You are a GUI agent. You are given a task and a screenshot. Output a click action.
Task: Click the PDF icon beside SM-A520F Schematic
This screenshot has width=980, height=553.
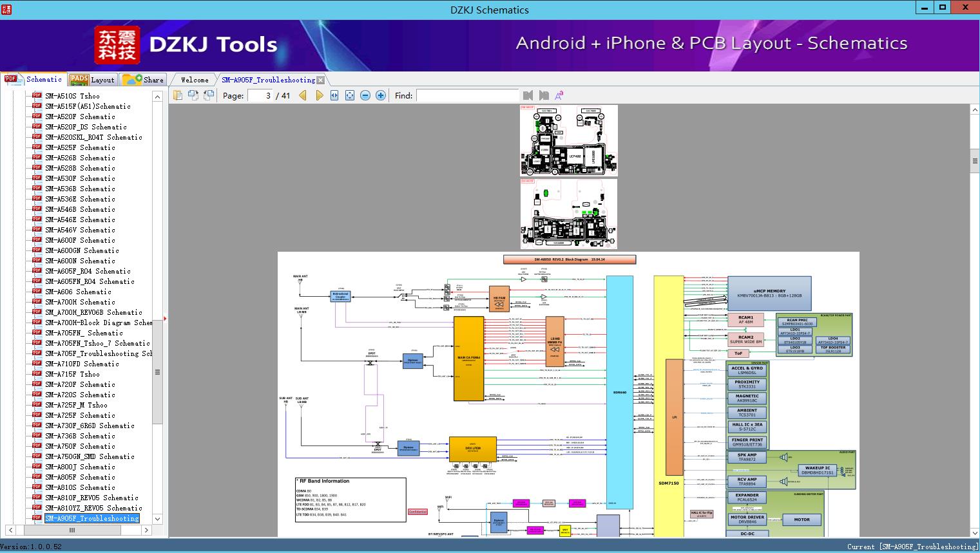tap(37, 117)
